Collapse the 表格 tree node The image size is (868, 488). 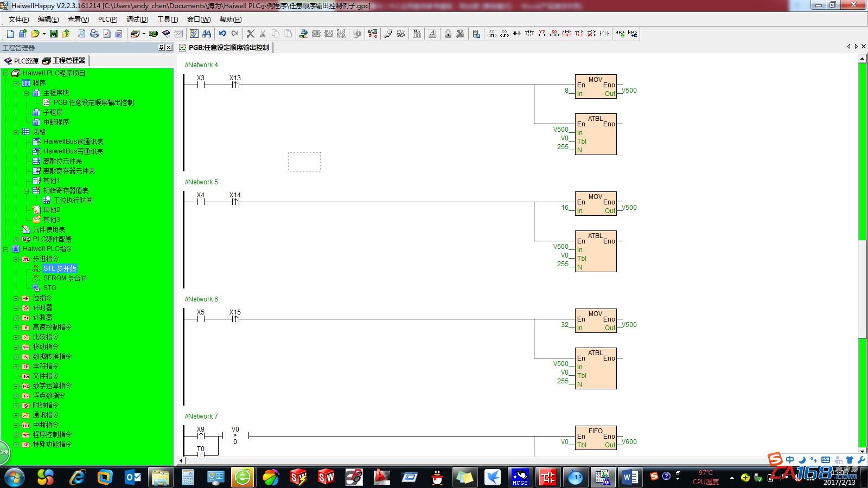[x=16, y=132]
